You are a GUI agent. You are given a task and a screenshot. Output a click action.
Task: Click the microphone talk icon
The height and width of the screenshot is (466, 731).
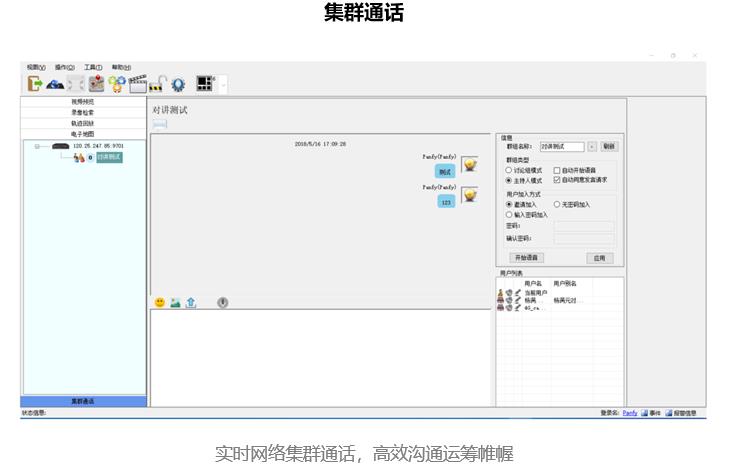pyautogui.click(x=222, y=303)
